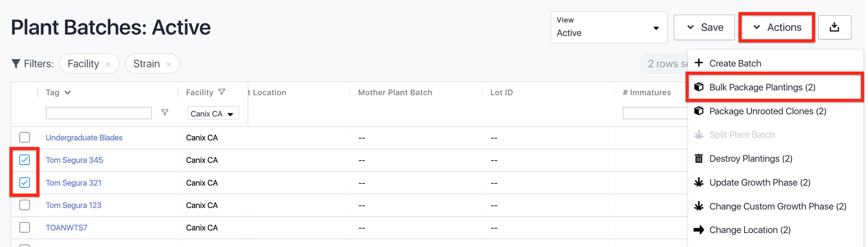Remove the Strain filter chip
The width and height of the screenshot is (868, 247).
(x=168, y=64)
